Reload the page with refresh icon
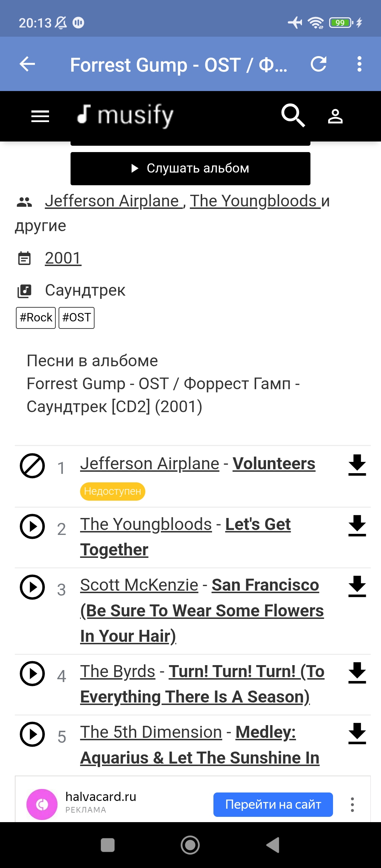 point(319,64)
